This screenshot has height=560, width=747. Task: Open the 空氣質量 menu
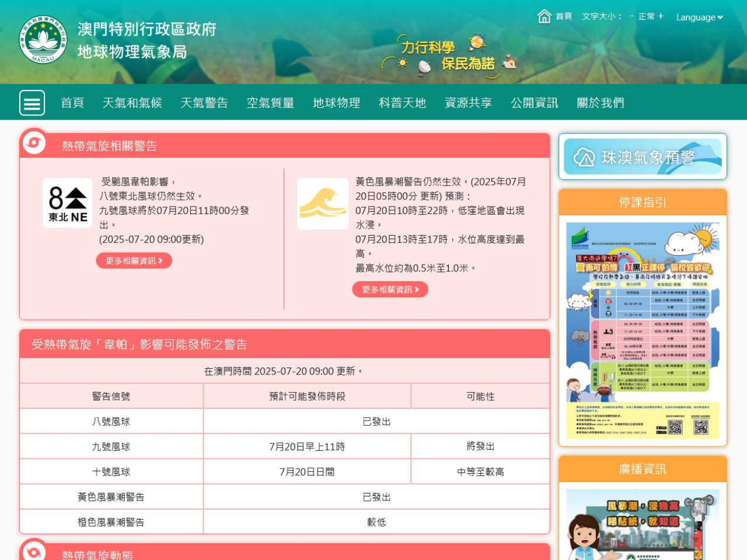pyautogui.click(x=270, y=103)
